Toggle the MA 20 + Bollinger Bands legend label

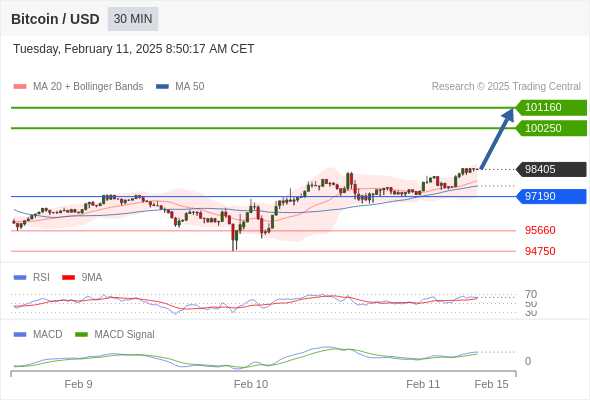(88, 87)
